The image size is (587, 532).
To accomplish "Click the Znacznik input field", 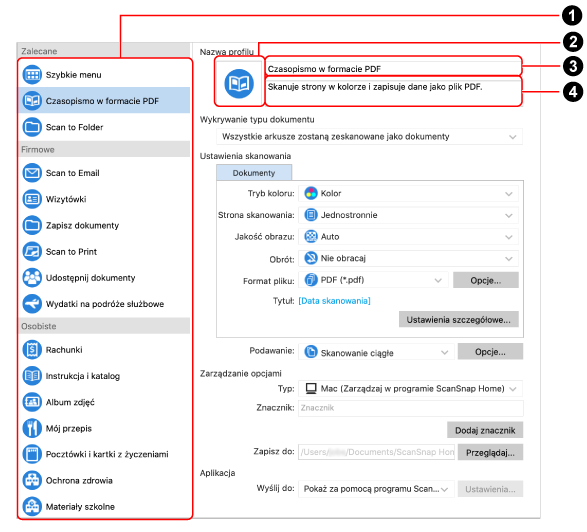I will 411,408.
